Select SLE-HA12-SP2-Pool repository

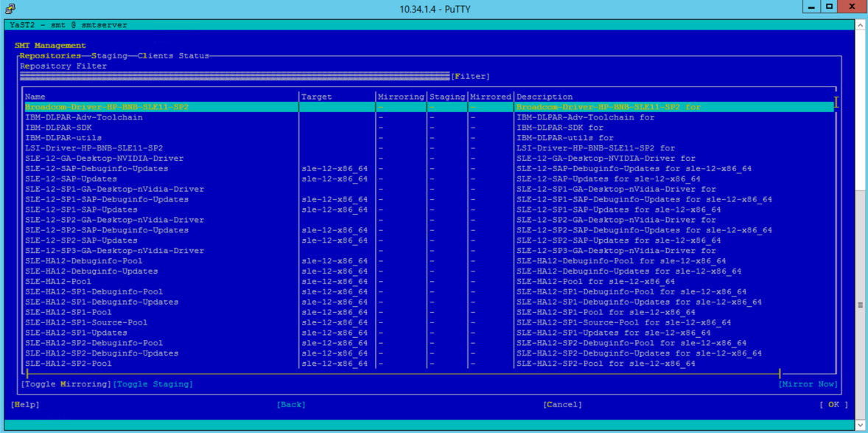69,364
